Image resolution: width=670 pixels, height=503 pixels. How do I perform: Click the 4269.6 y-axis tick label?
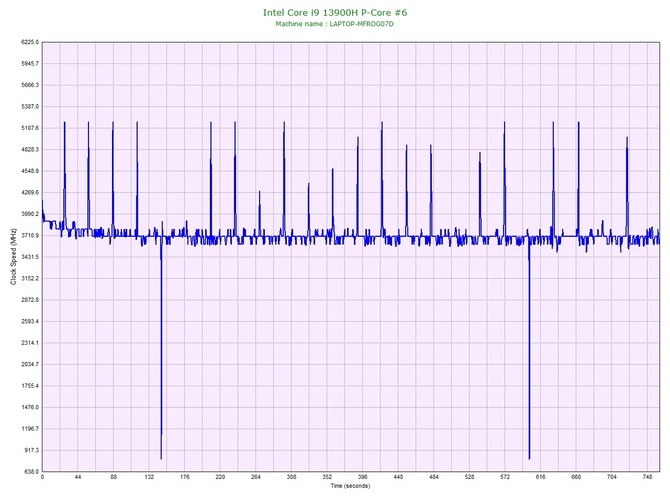[x=30, y=192]
